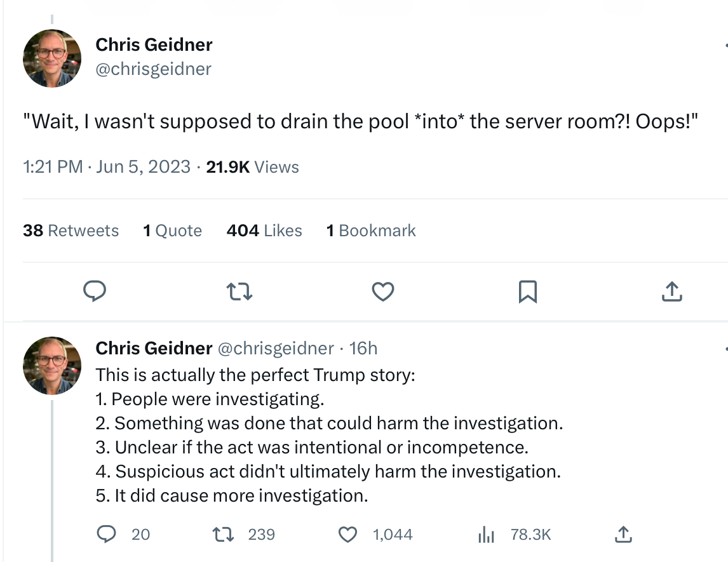Reply to the 'perfect Trump story' tweet
Viewport: 728px width, 562px height.
(x=105, y=535)
